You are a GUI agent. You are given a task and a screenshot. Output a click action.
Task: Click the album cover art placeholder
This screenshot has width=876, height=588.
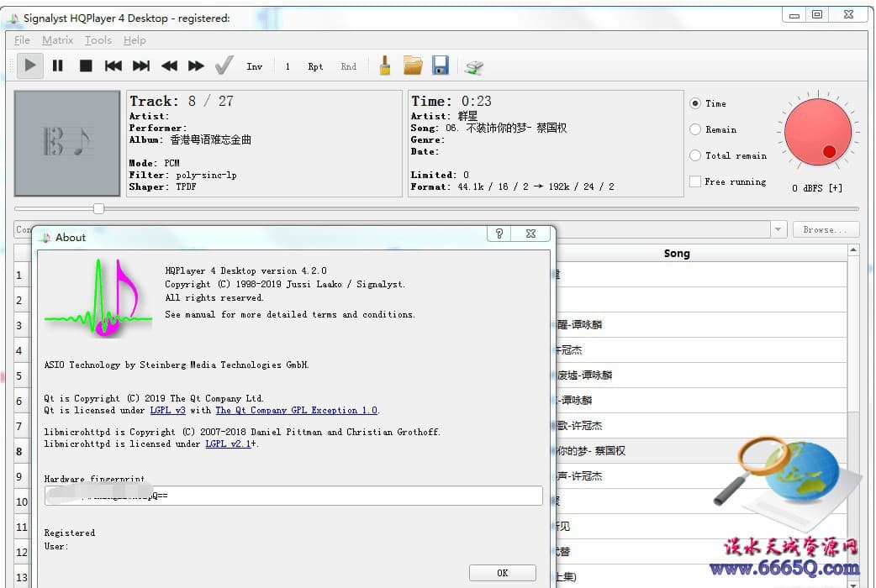(67, 144)
